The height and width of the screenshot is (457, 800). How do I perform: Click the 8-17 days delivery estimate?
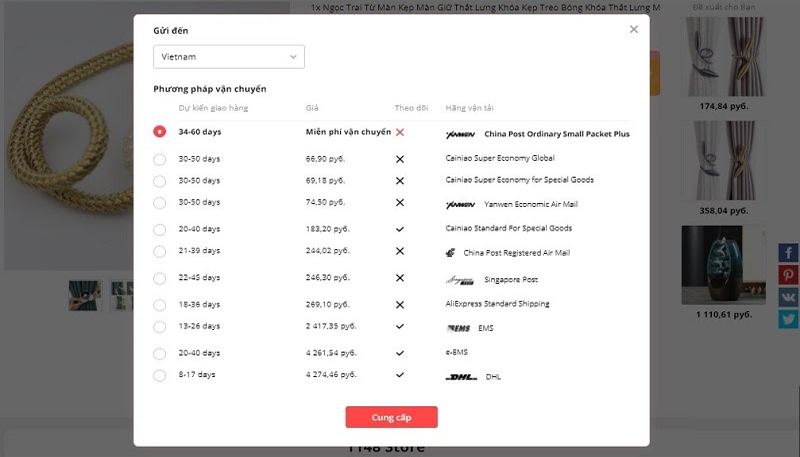[x=197, y=374]
